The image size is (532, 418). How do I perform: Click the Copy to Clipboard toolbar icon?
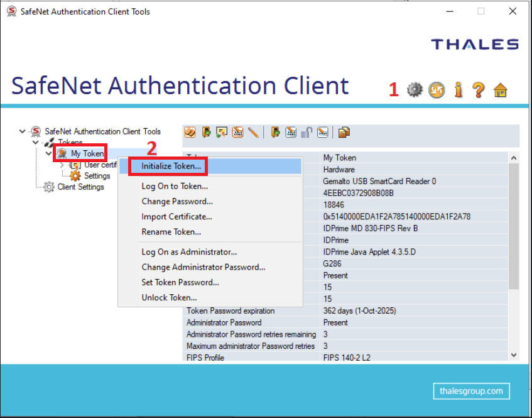pyautogui.click(x=344, y=132)
